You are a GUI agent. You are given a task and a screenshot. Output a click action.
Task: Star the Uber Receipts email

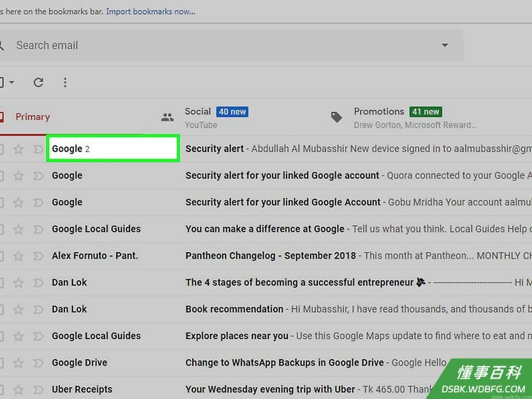point(18,389)
